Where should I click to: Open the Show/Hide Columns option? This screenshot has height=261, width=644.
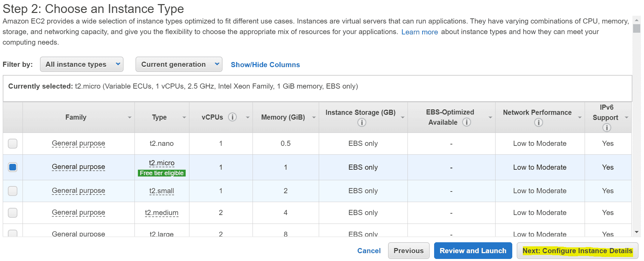tap(265, 65)
